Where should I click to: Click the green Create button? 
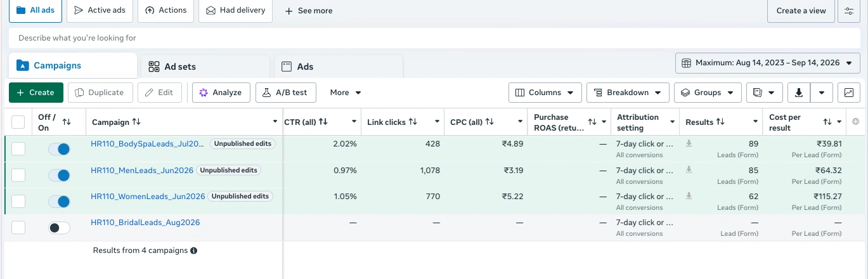pyautogui.click(x=36, y=93)
